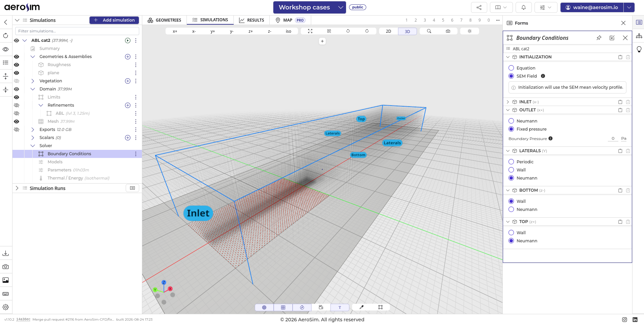Collapse LATERALS boundary section
The image size is (644, 324).
click(x=508, y=151)
